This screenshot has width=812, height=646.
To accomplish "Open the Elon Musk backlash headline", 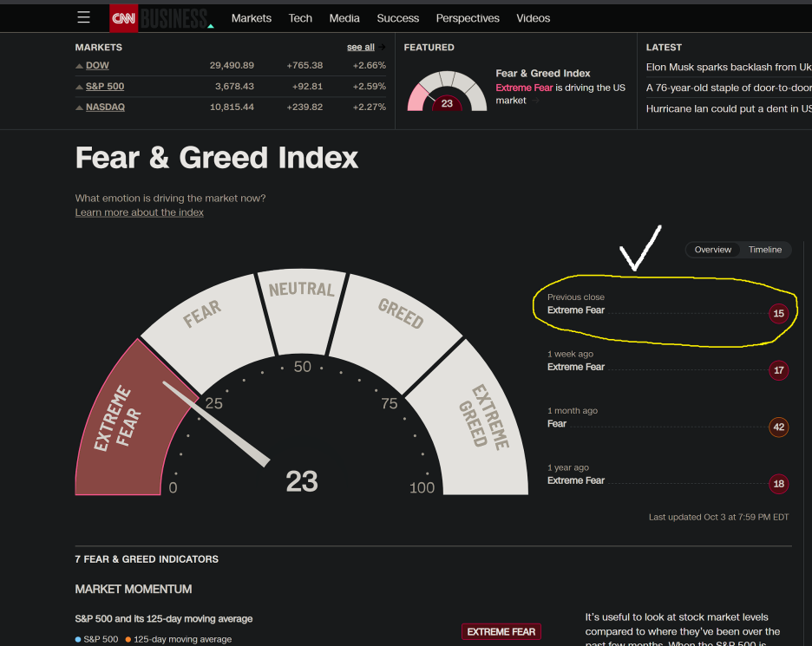I will (729, 68).
